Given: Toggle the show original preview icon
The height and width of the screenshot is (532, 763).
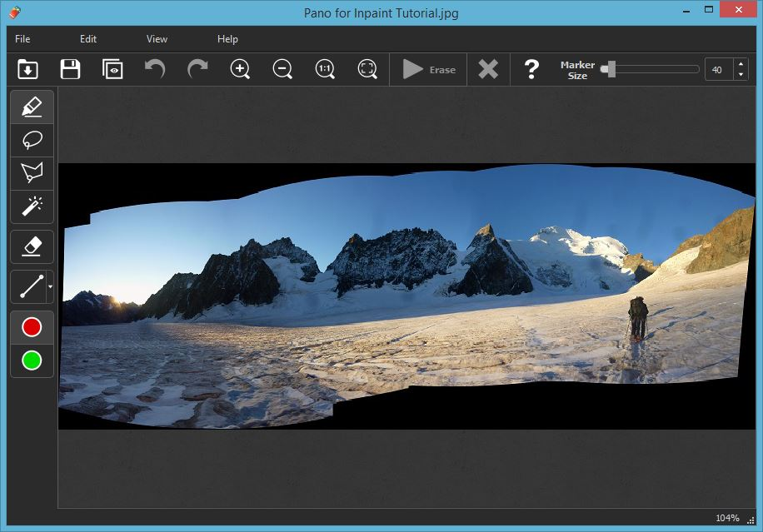Looking at the screenshot, I should click(112, 69).
